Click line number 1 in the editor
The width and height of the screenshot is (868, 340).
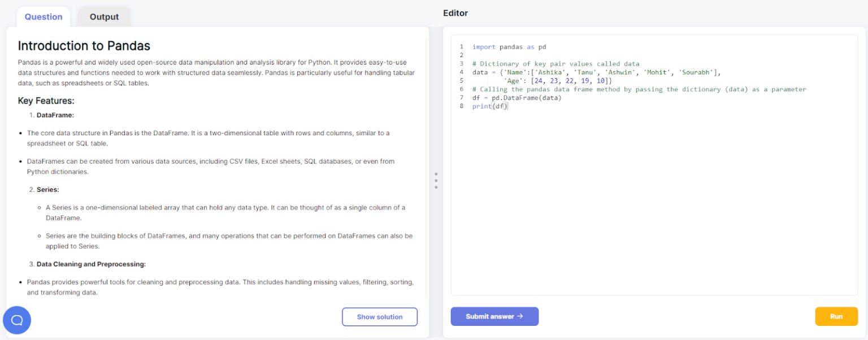(x=461, y=46)
